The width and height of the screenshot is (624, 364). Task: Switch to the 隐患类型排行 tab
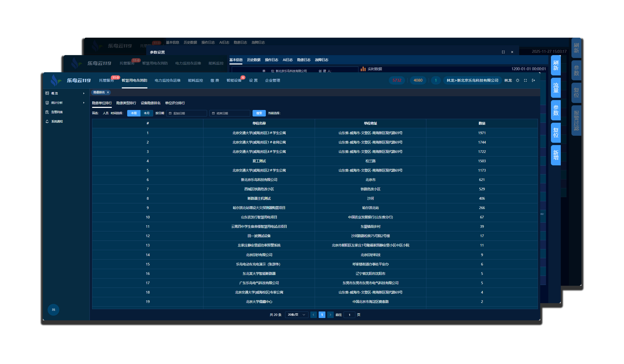point(126,103)
